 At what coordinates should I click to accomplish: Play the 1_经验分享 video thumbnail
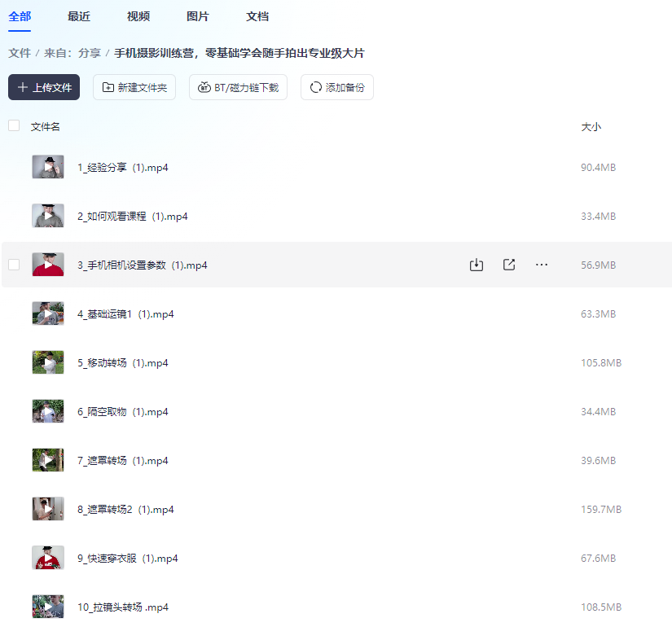tap(48, 167)
